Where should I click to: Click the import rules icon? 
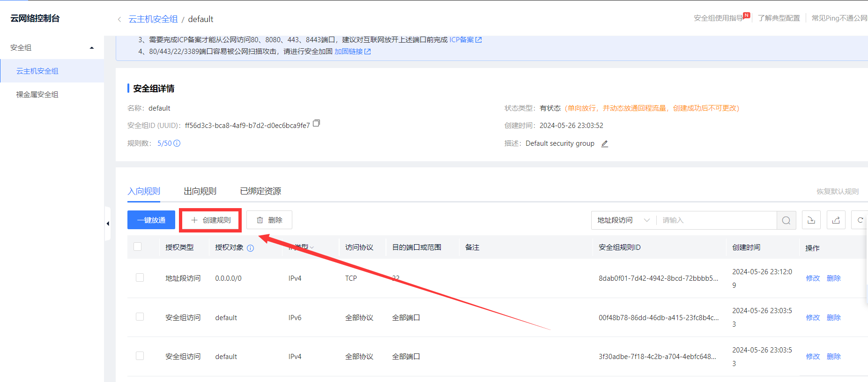(x=811, y=220)
